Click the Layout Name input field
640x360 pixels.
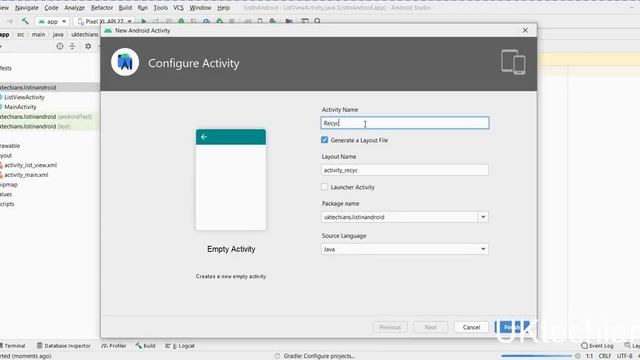(x=404, y=170)
